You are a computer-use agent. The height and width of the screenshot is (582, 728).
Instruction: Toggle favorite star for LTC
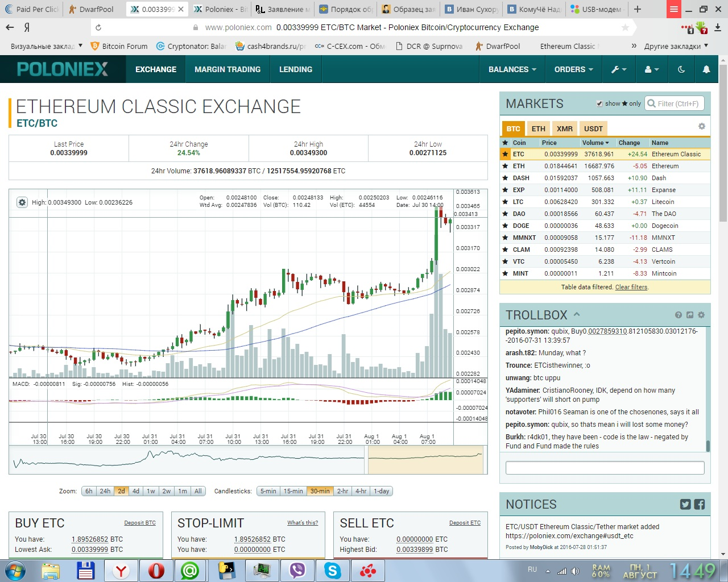pos(505,202)
